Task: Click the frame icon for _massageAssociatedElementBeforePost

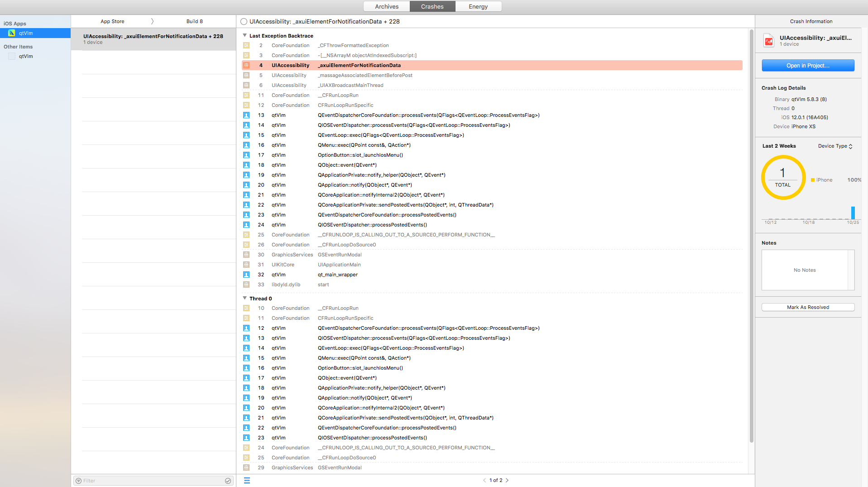Action: (x=246, y=75)
